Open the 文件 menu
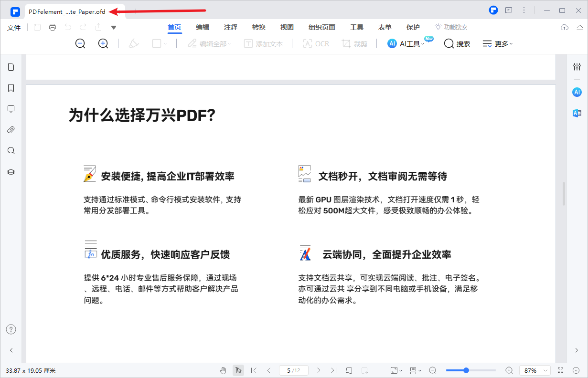The image size is (588, 378). coord(14,27)
